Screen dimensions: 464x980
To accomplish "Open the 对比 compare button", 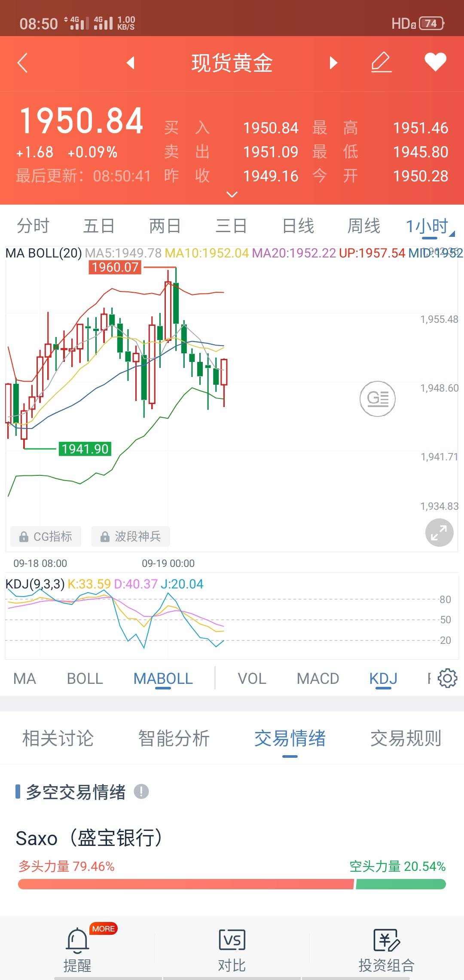I will 232,949.
